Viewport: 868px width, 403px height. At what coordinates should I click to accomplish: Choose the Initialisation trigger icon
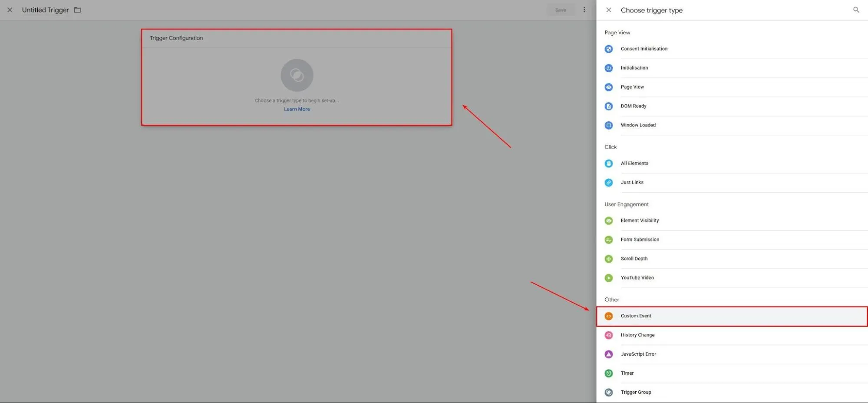(x=609, y=68)
